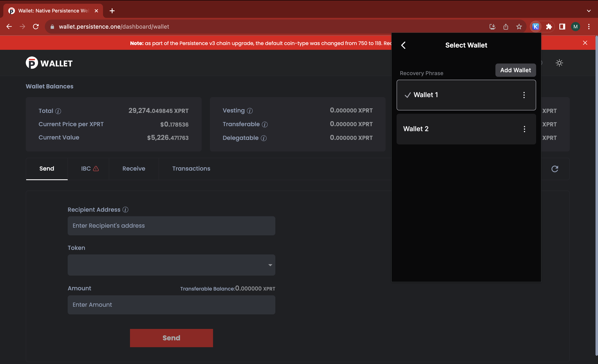Open Wallet 2 three-dot options menu
The image size is (598, 364).
click(x=524, y=129)
